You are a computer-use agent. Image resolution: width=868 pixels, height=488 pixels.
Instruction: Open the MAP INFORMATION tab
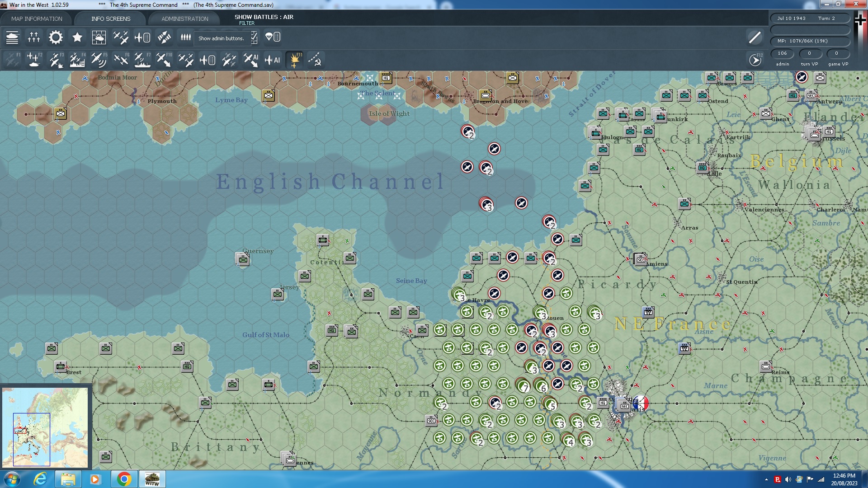coord(37,19)
